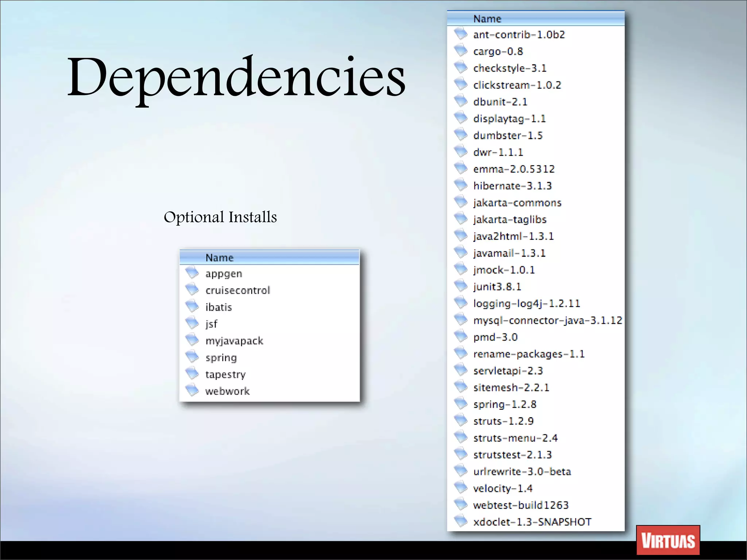Select the ibatis folder icon
Image resolution: width=747 pixels, height=560 pixels.
coord(192,306)
